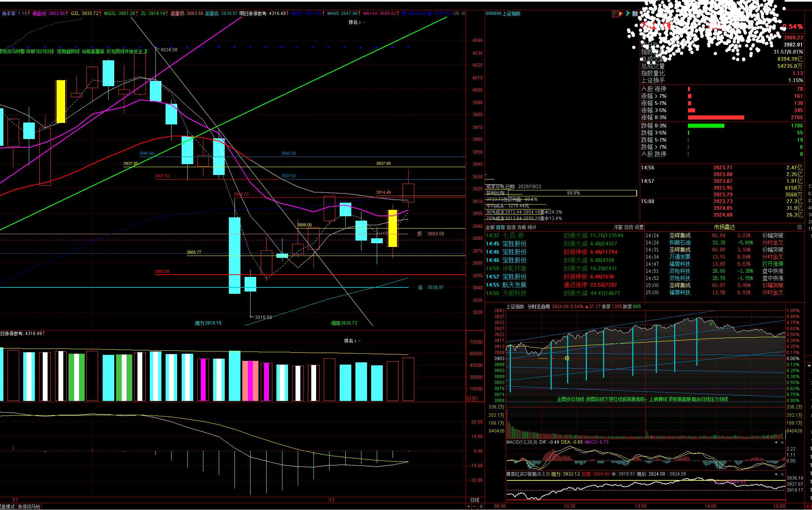Click the 日线 period selector
The height and width of the screenshot is (510, 812).
click(475, 500)
